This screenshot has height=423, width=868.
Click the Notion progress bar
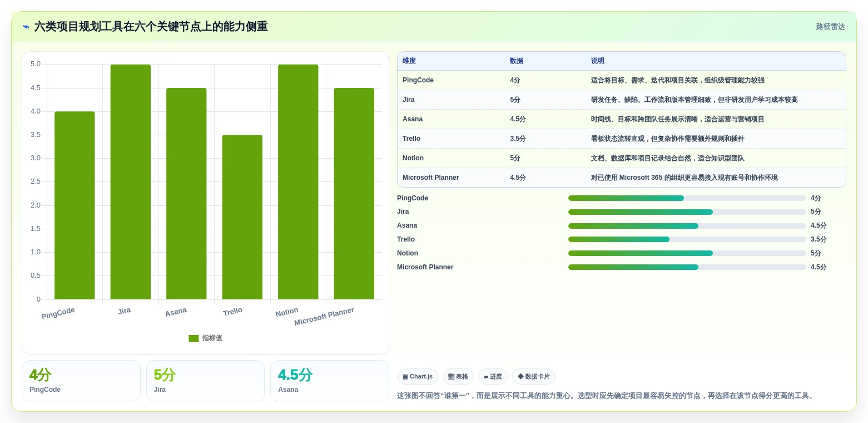click(x=687, y=253)
